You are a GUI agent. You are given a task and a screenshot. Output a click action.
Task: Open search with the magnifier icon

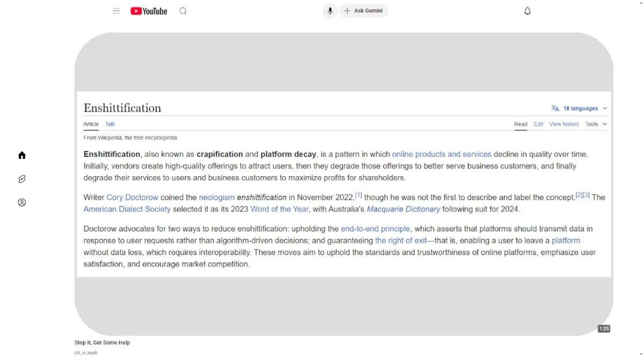pos(183,11)
